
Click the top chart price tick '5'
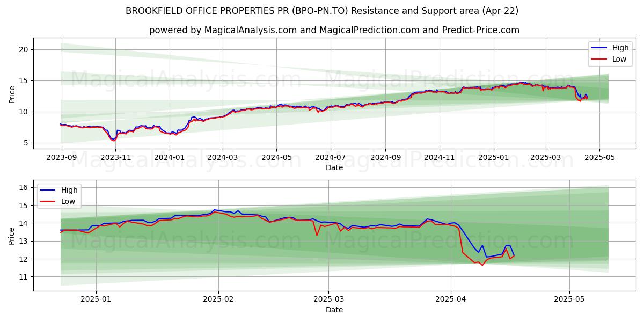coord(27,143)
